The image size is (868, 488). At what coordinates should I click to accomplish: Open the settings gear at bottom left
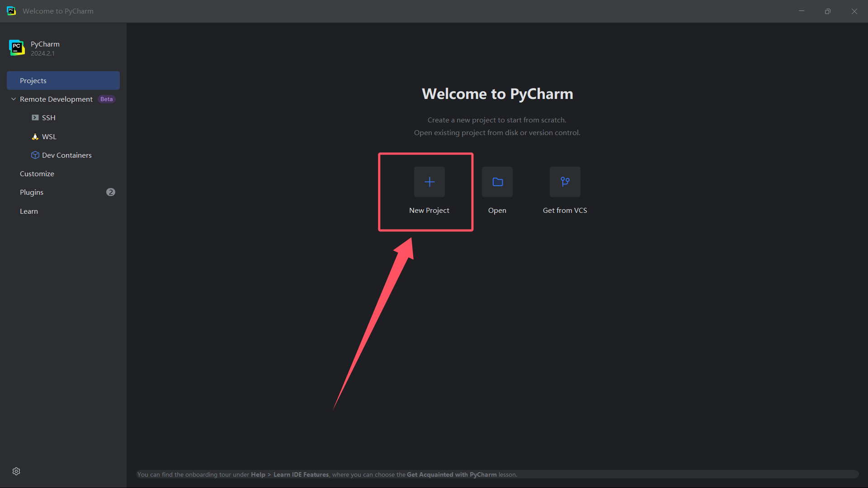pyautogui.click(x=16, y=471)
